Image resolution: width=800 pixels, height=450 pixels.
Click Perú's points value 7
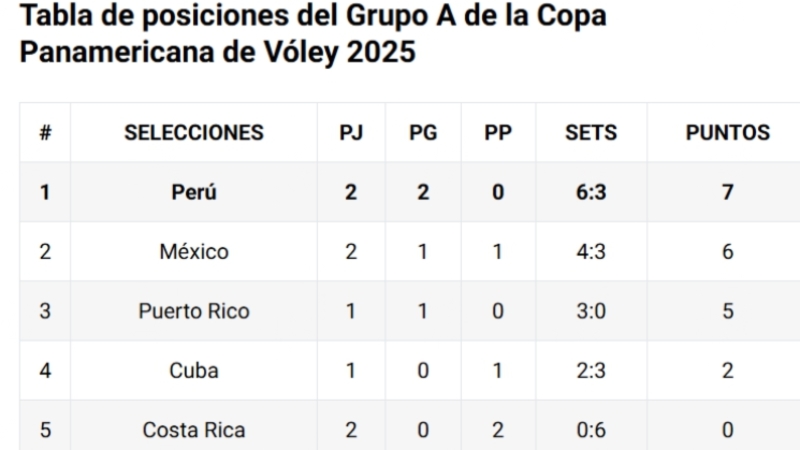coord(728,192)
